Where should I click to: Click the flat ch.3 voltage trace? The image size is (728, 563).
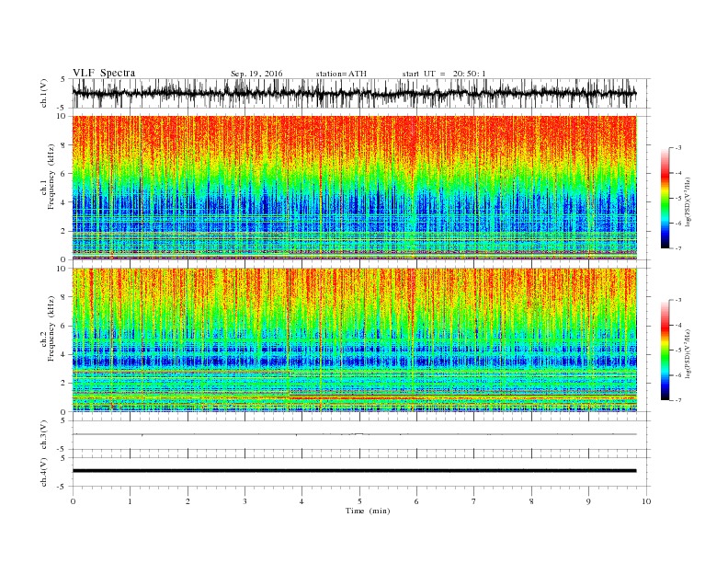(354, 434)
